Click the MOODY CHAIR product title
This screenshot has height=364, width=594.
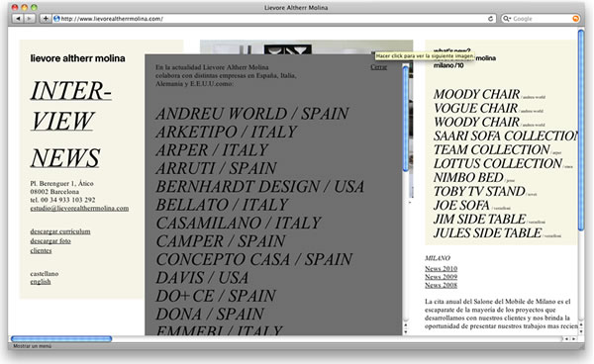[x=476, y=94]
